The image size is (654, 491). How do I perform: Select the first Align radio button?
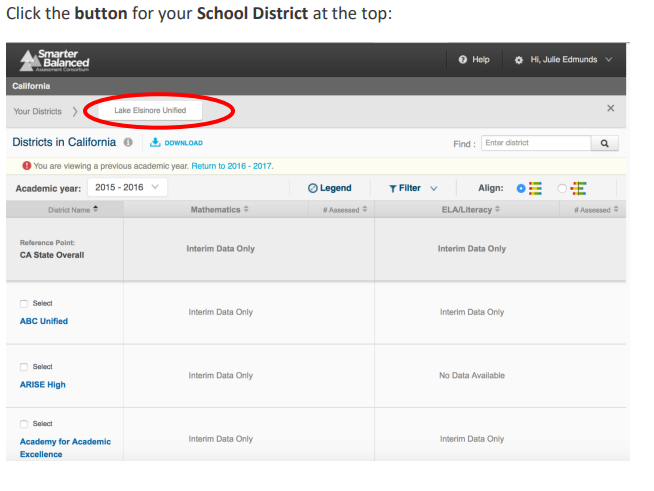(521, 189)
